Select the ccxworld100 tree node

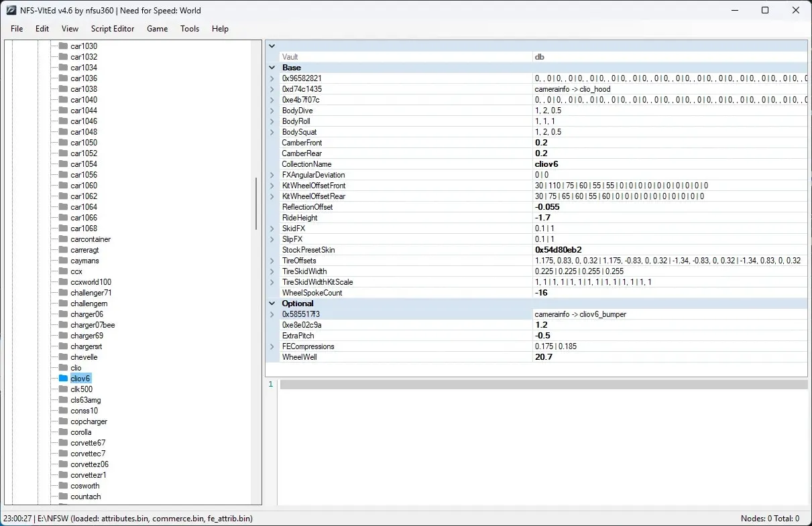(91, 282)
